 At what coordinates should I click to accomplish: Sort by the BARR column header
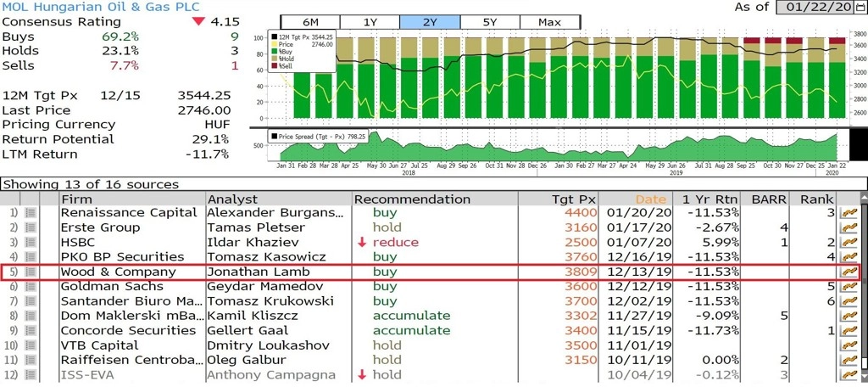[765, 199]
